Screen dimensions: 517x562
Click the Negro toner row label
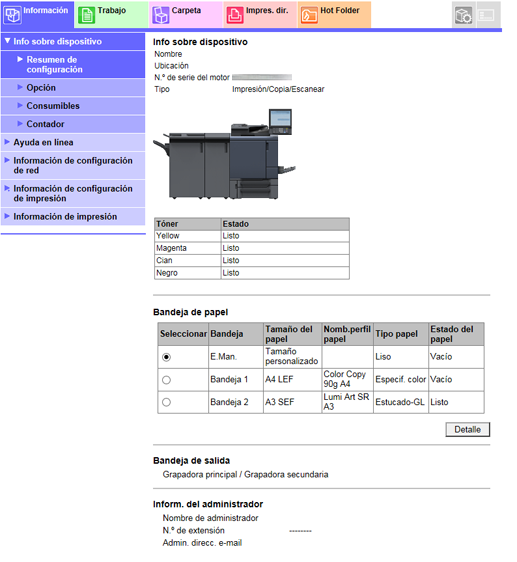[x=167, y=273]
